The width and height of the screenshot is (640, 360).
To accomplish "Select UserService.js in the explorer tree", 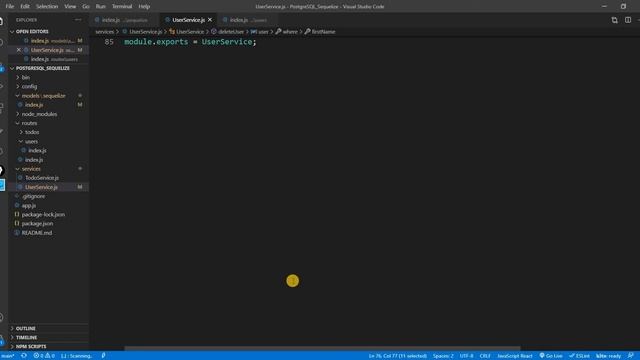I will 48,187.
